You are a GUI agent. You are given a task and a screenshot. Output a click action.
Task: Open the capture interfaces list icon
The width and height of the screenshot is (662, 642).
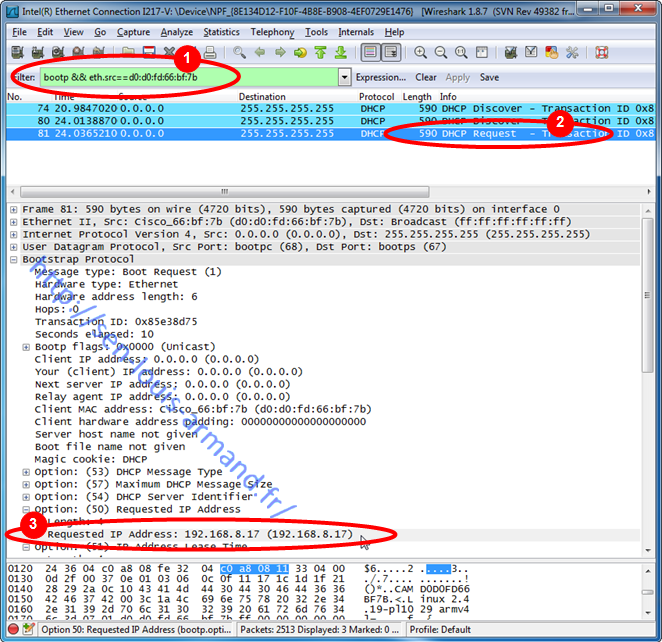18,52
